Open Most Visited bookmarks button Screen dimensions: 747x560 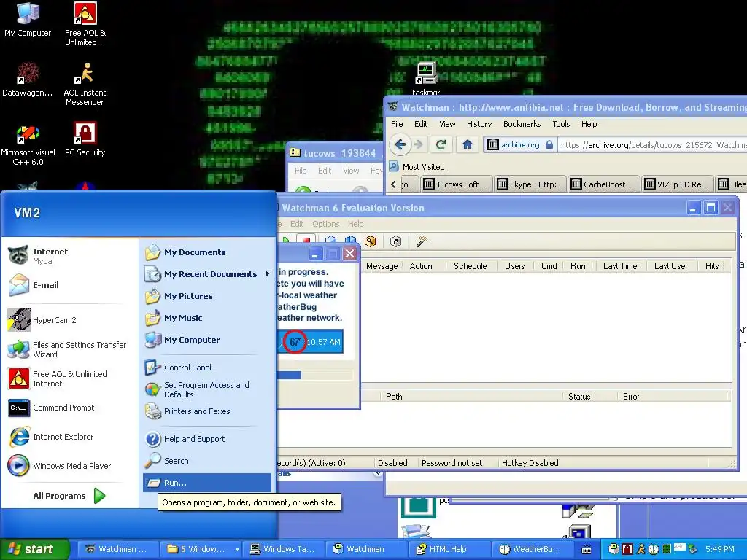pyautogui.click(x=417, y=167)
